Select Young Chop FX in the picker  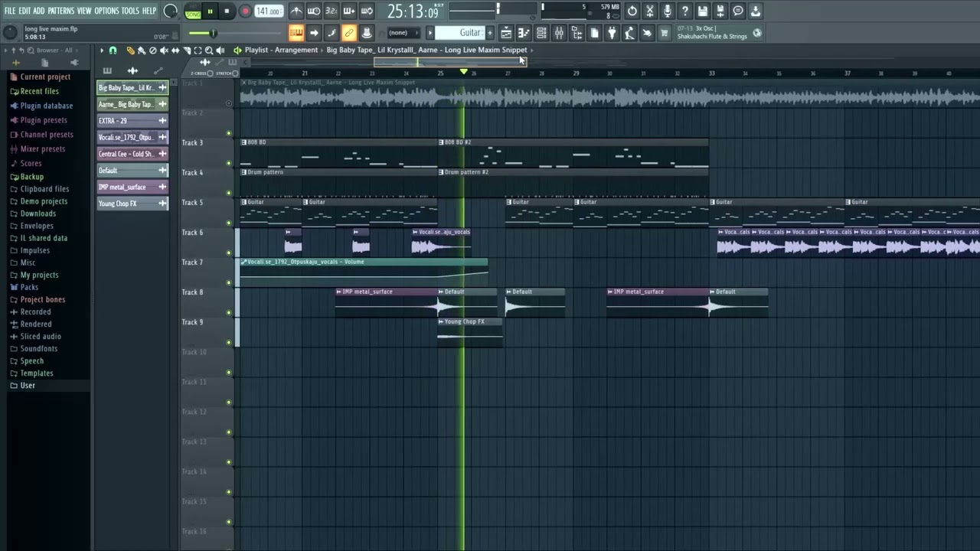[x=132, y=204]
